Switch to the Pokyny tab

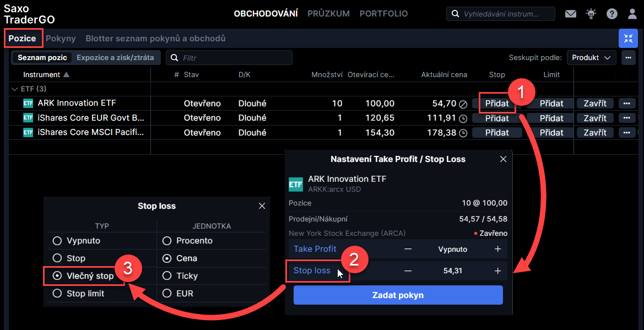pos(61,39)
